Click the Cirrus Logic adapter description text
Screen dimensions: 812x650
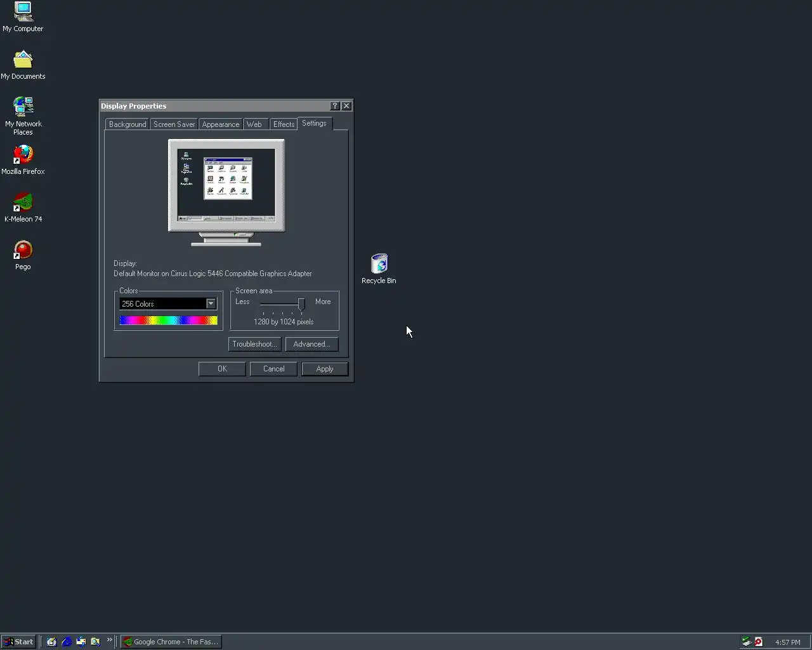pos(213,274)
